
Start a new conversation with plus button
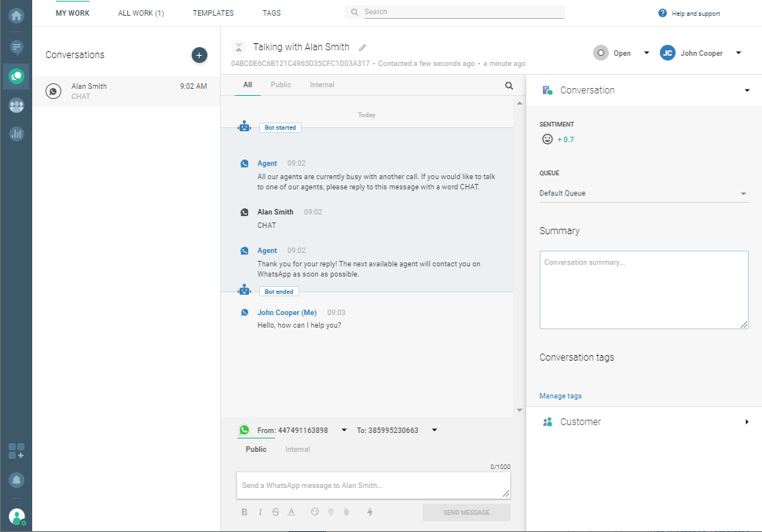(200, 55)
